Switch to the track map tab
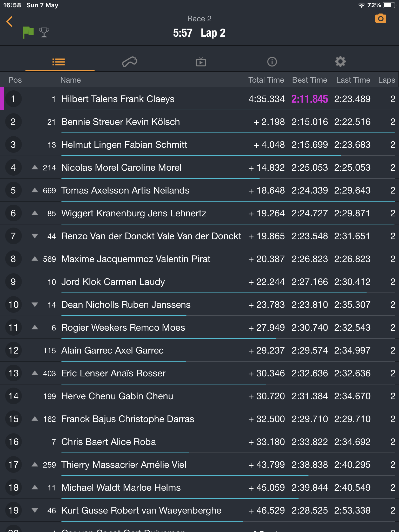This screenshot has height=532, width=399. [x=130, y=62]
